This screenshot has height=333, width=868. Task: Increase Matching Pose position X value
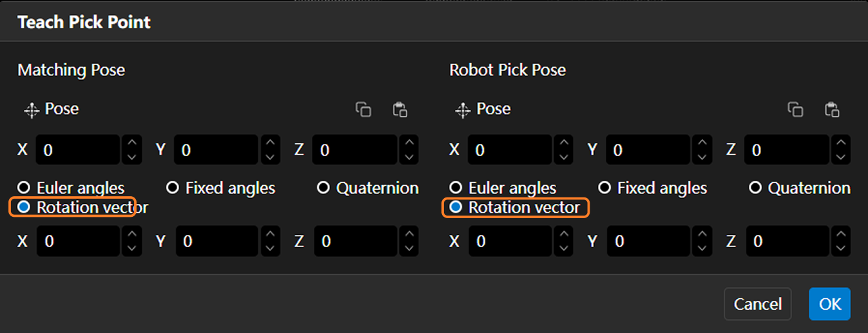tap(131, 143)
